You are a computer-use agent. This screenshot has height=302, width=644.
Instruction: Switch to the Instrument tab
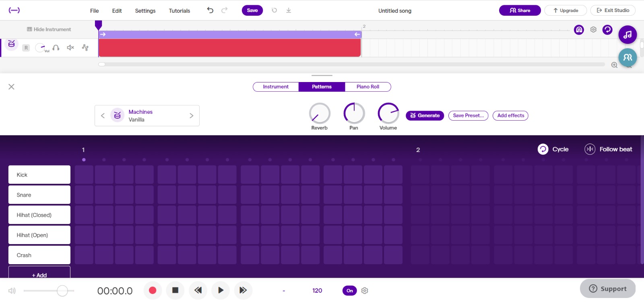pyautogui.click(x=276, y=87)
